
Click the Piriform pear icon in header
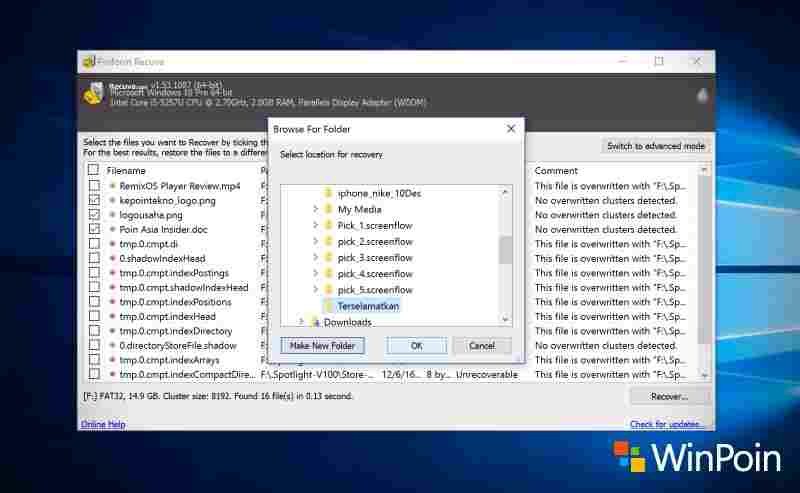(703, 95)
